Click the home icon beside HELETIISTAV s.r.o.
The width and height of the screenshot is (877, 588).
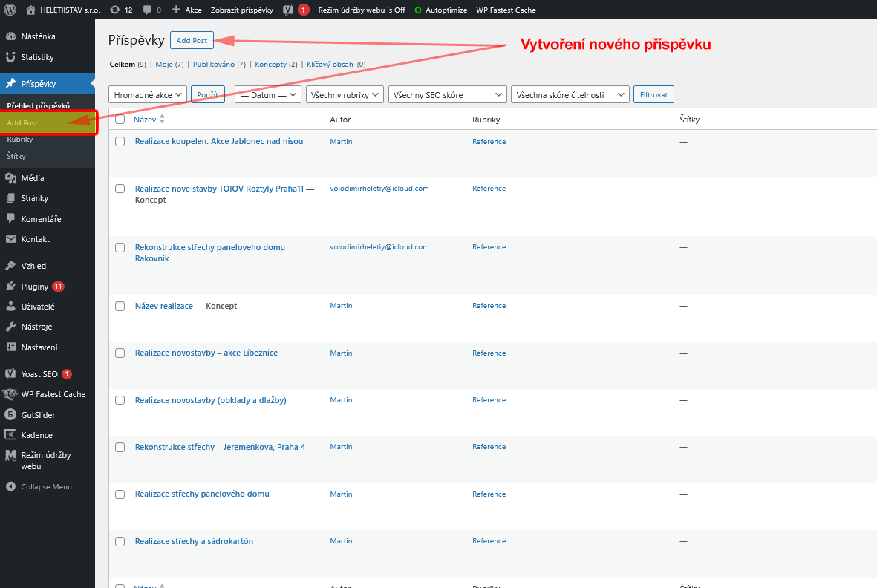pyautogui.click(x=30, y=10)
